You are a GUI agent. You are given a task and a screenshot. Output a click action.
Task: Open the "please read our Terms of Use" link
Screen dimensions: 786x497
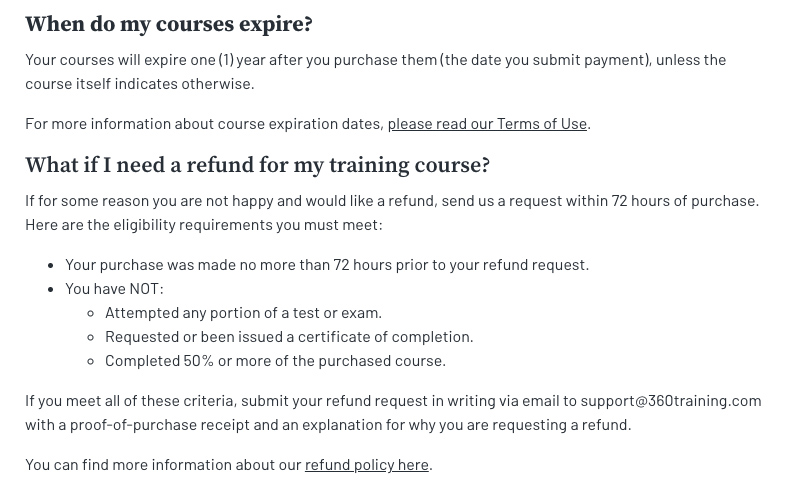tap(487, 123)
